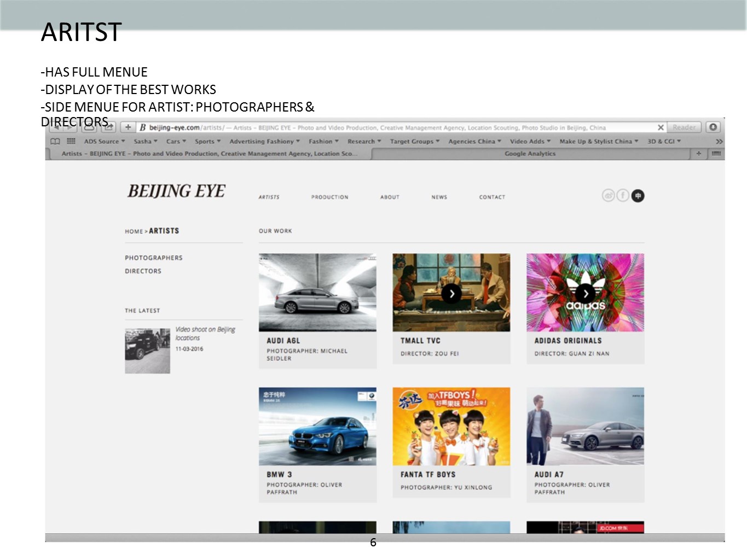Go to HOME in the breadcrumb
The height and width of the screenshot is (560, 747).
(134, 231)
